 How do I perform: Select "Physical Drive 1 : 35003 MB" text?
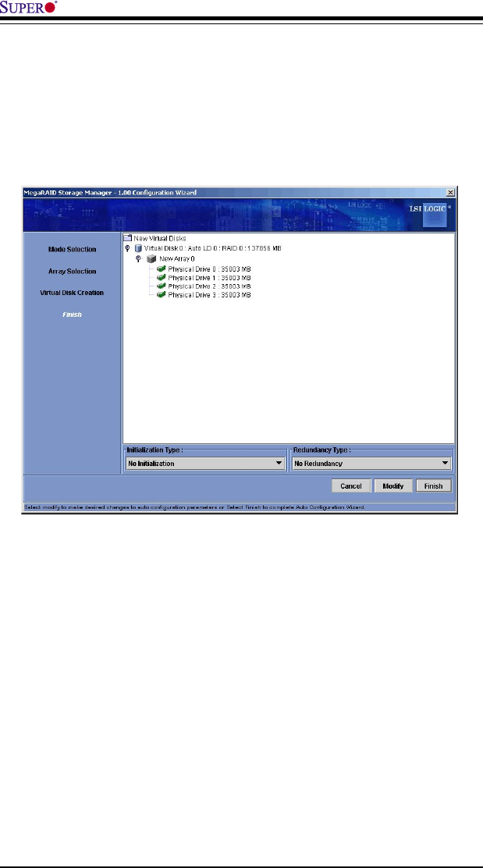[x=210, y=277]
